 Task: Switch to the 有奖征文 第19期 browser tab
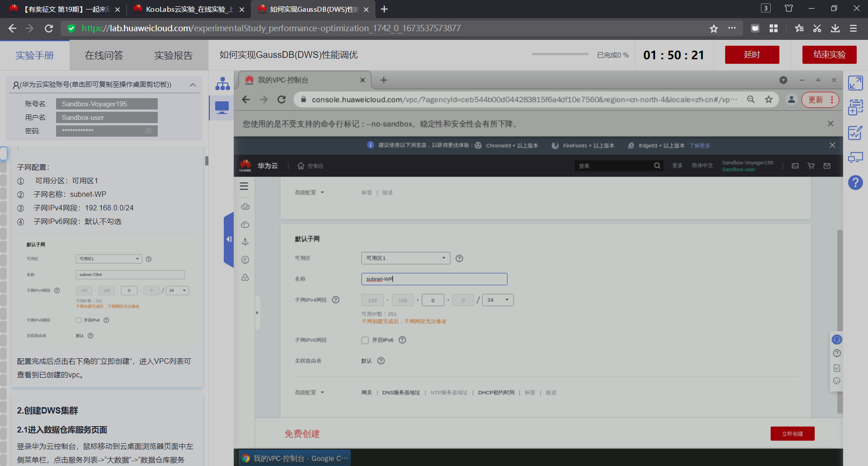click(65, 9)
